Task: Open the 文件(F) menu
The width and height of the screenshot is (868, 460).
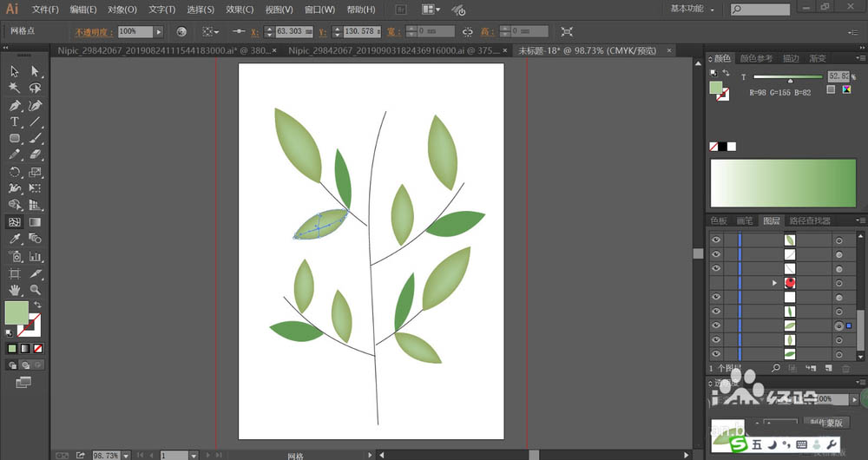Action: pyautogui.click(x=45, y=10)
